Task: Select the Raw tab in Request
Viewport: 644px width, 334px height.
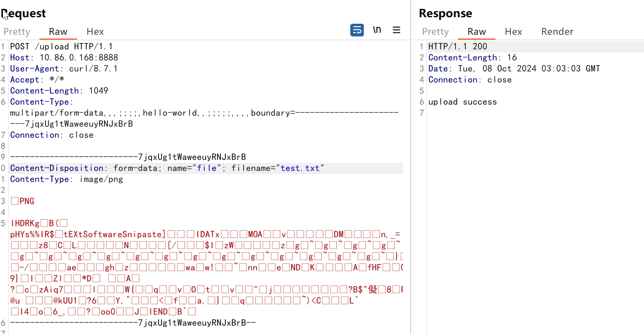Action: click(58, 32)
